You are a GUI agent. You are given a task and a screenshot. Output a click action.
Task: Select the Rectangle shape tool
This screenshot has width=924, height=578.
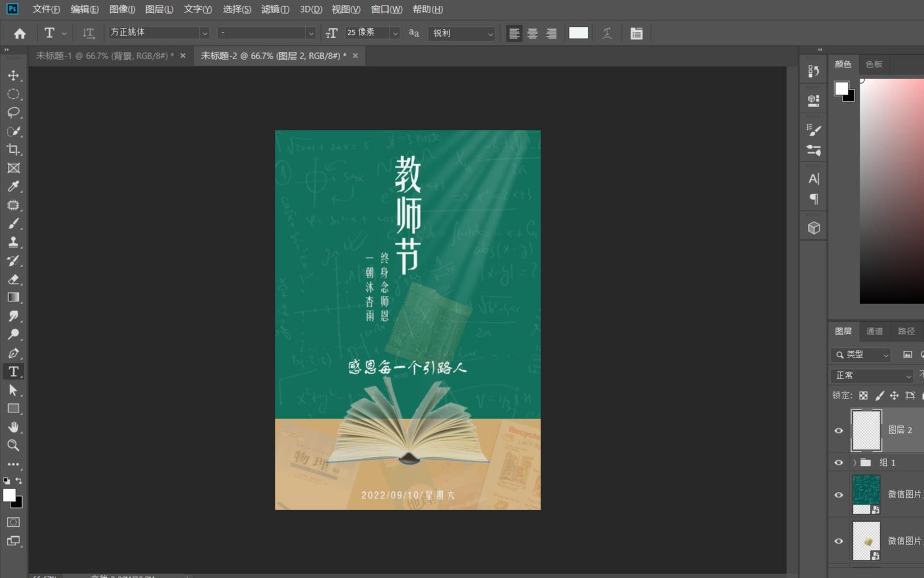pyautogui.click(x=13, y=408)
